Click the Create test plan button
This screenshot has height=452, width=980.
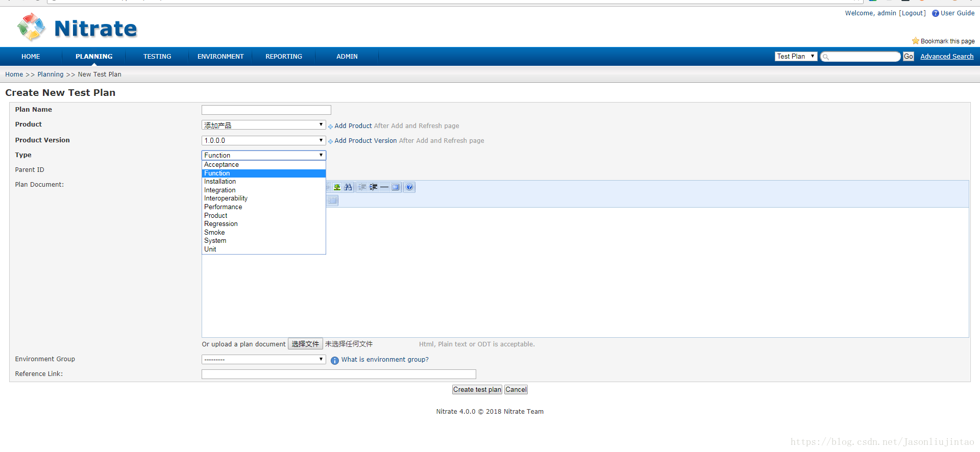[477, 390]
